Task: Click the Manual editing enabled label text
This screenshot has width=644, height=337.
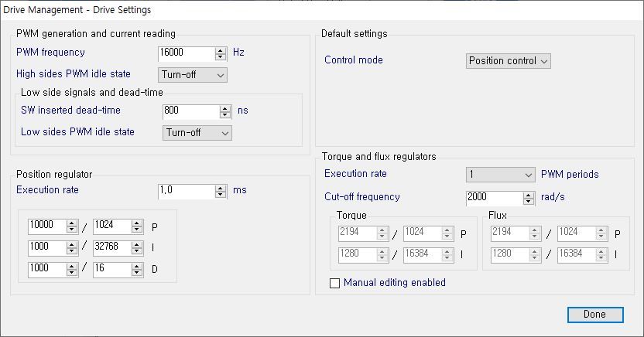Action: click(395, 282)
